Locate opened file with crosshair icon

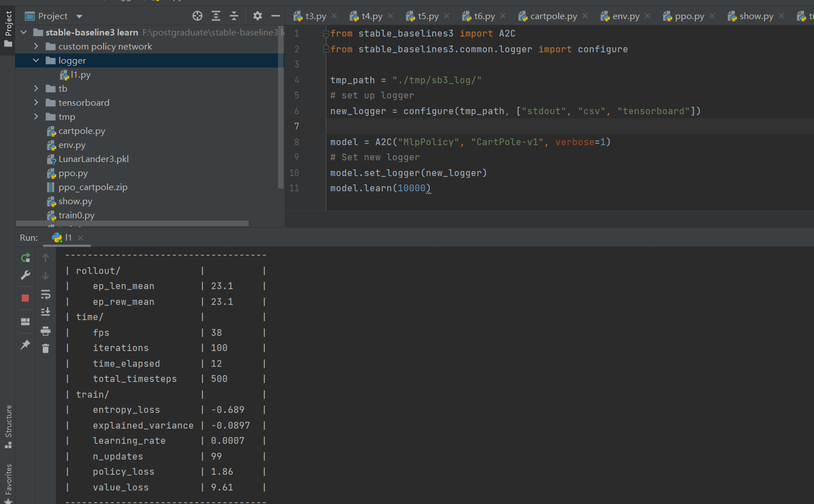click(196, 16)
